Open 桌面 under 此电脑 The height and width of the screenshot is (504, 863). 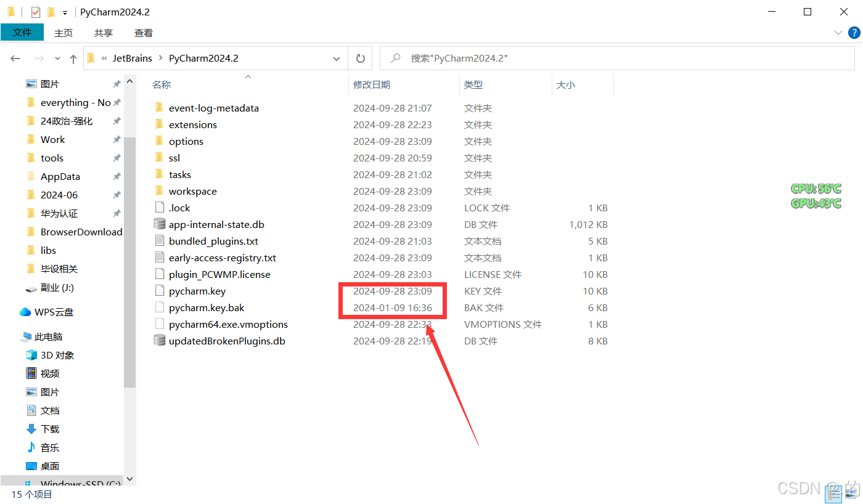(x=50, y=466)
